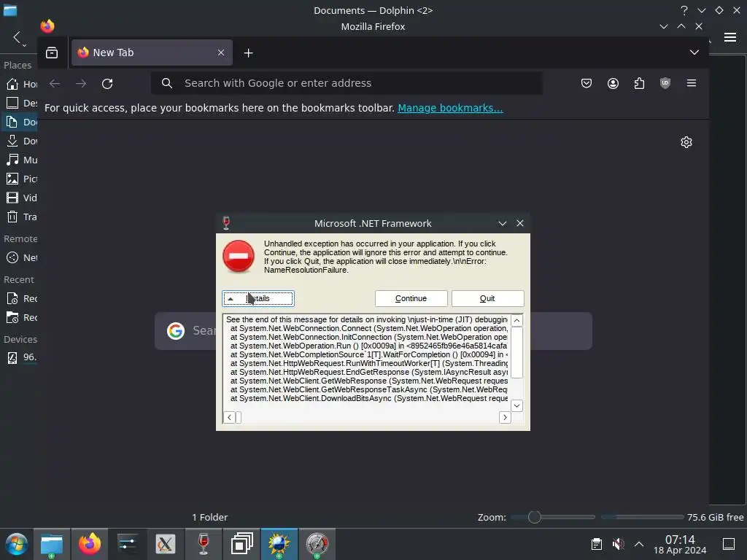Switch to Dolphin from the taskbar folder icon
This screenshot has height=560, width=747.
(52, 544)
